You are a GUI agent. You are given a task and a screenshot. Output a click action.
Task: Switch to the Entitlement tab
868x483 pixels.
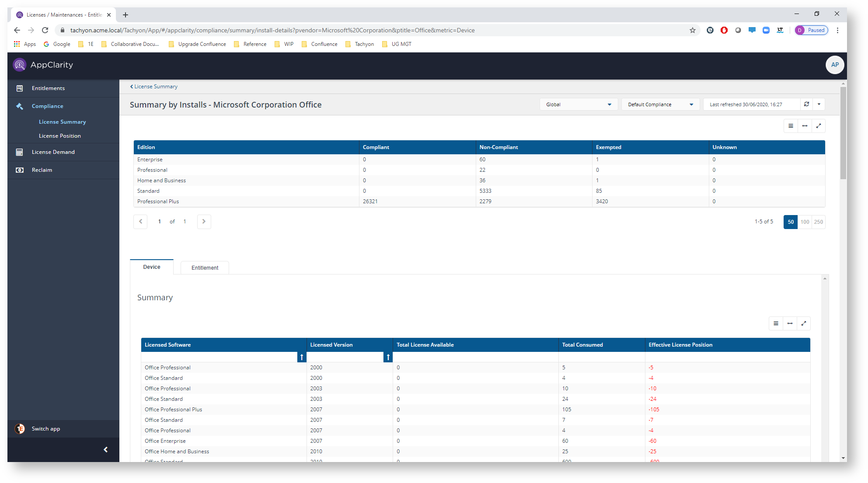tap(205, 268)
